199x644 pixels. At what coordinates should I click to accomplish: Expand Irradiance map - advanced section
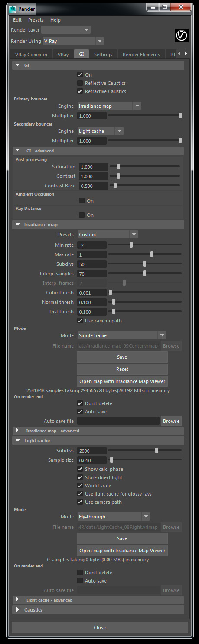[99, 431]
